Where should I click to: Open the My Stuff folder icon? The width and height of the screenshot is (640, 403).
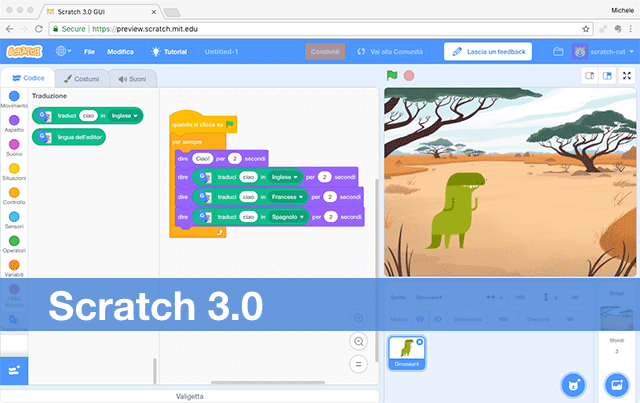[x=558, y=52]
